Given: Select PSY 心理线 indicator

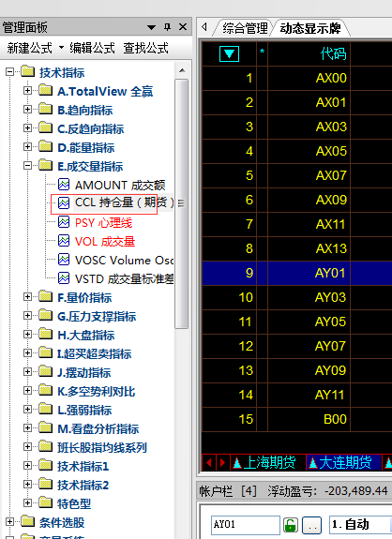Looking at the screenshot, I should [103, 222].
